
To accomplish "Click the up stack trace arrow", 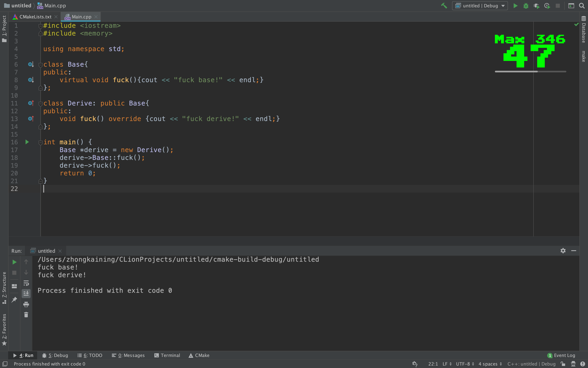I will pos(26,262).
